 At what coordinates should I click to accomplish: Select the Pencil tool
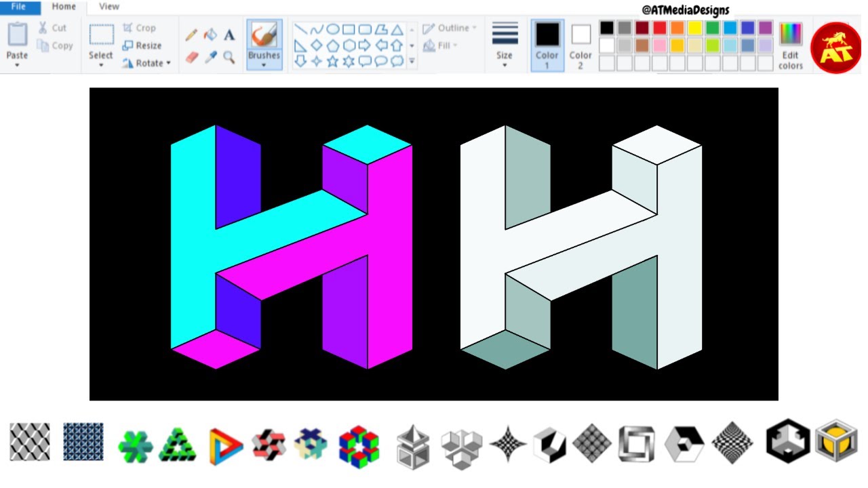click(x=192, y=35)
